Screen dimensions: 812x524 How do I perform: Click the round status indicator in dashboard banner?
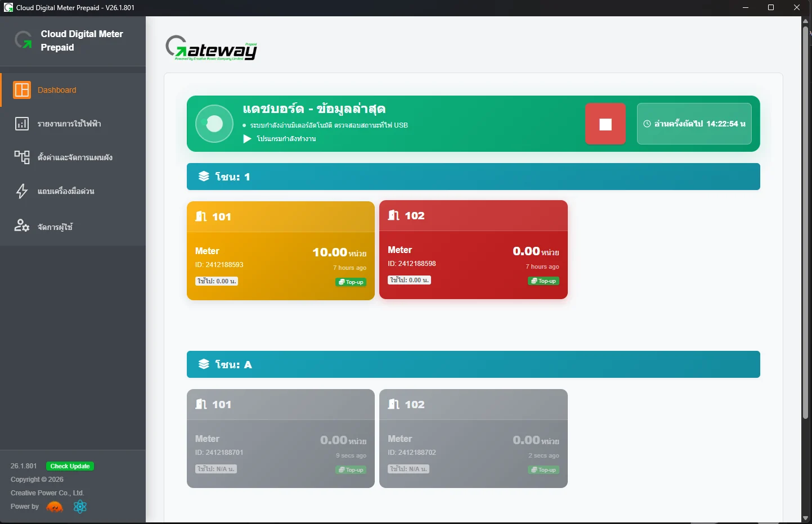point(214,124)
